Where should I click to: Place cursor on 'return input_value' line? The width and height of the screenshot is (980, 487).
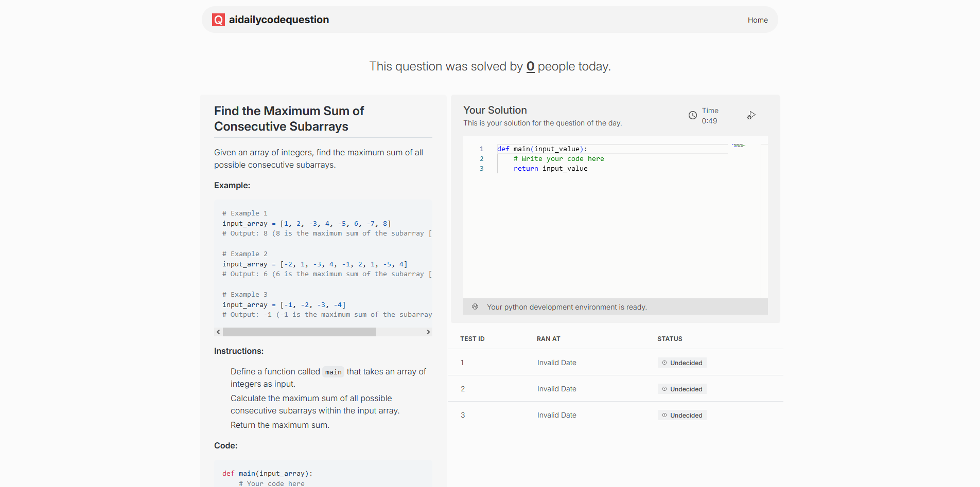pos(550,169)
